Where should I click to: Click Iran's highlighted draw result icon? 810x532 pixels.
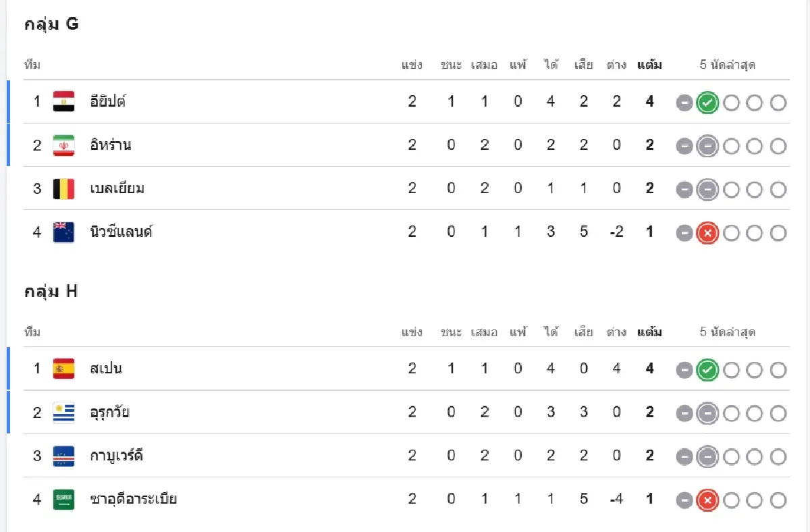[x=707, y=146]
